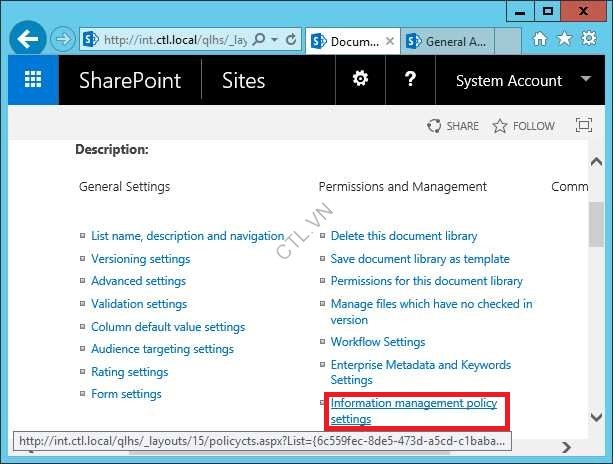Click the vertical scrollbar down arrow
Image resolution: width=613 pixels, height=464 pixels.
[596, 418]
